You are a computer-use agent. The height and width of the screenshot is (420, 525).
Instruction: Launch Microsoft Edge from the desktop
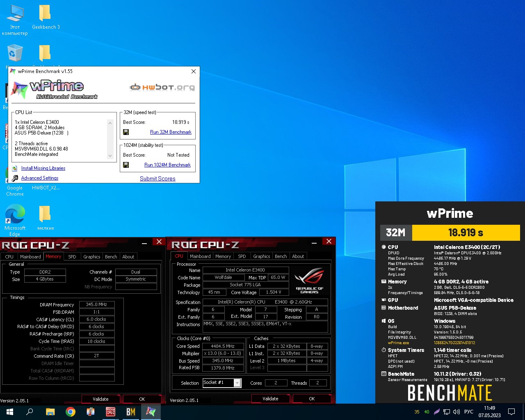point(15,221)
